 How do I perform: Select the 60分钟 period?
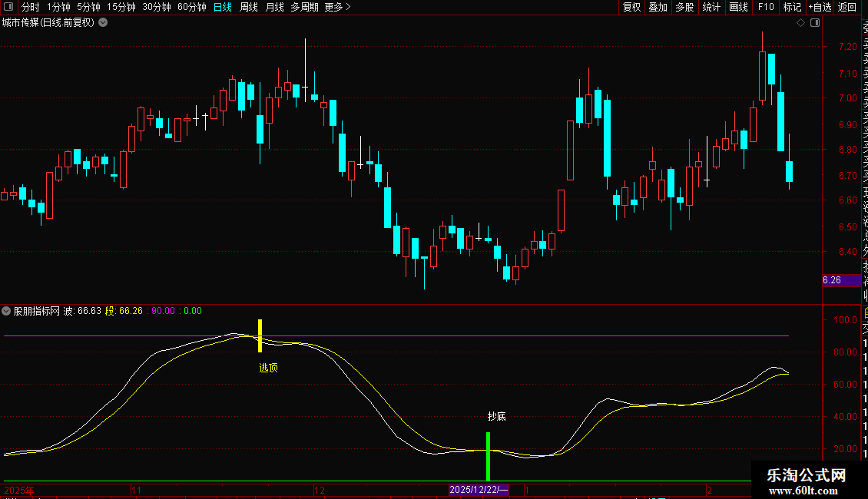click(x=192, y=7)
